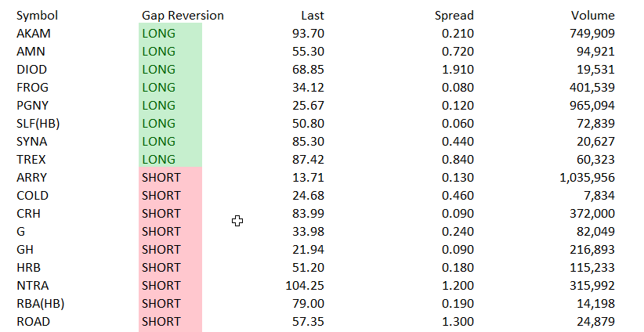
Task: Click the Gap Reversion column header
Action: (183, 16)
